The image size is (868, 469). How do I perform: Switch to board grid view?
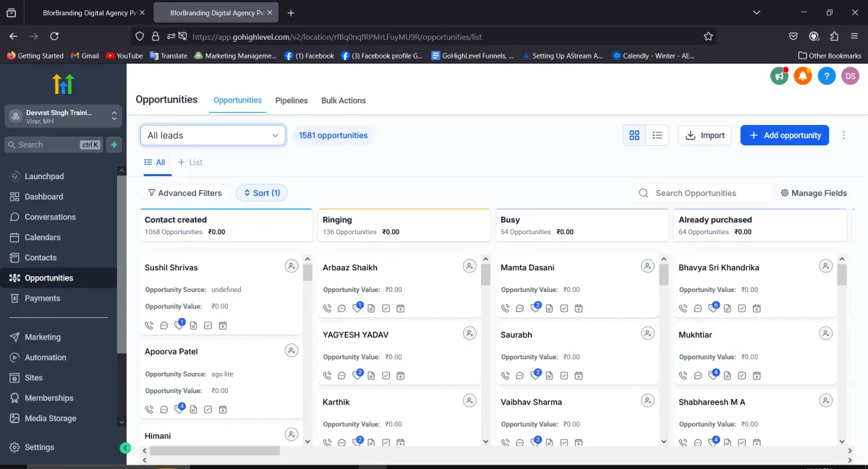pyautogui.click(x=634, y=135)
